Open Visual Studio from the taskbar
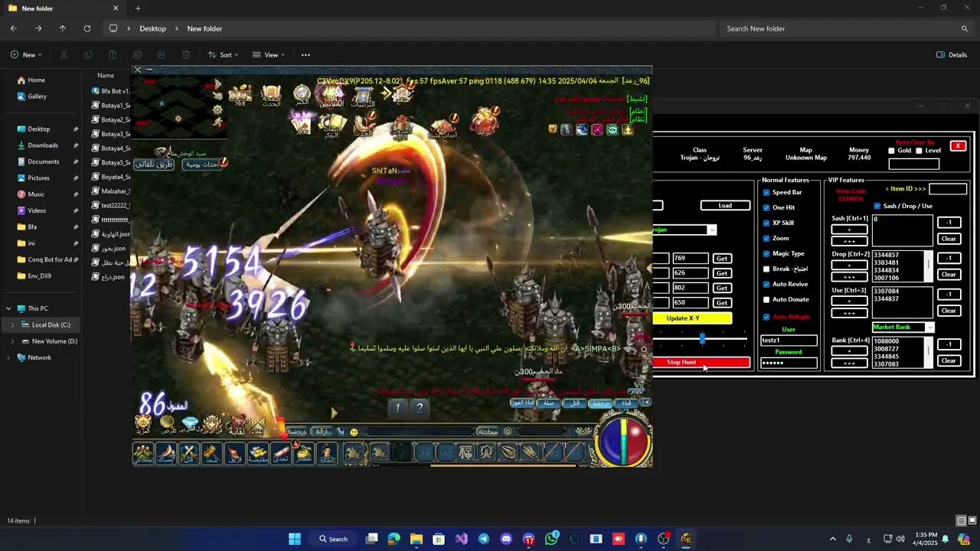 point(461,539)
